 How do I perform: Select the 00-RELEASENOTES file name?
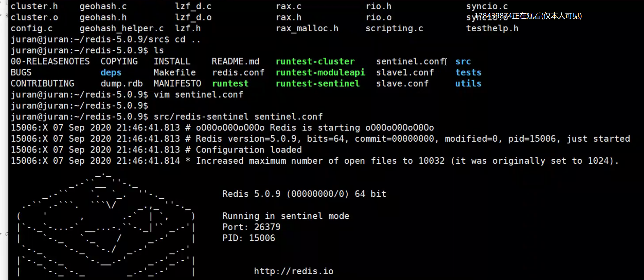[50, 61]
